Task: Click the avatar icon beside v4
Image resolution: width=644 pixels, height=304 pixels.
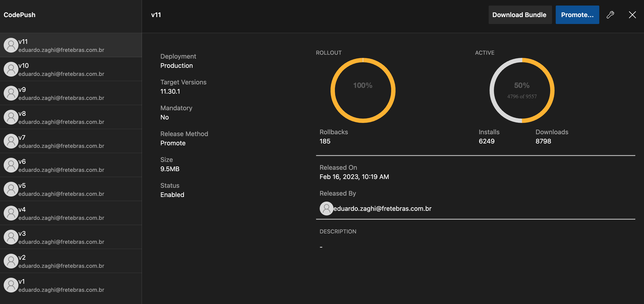Action: [11, 213]
